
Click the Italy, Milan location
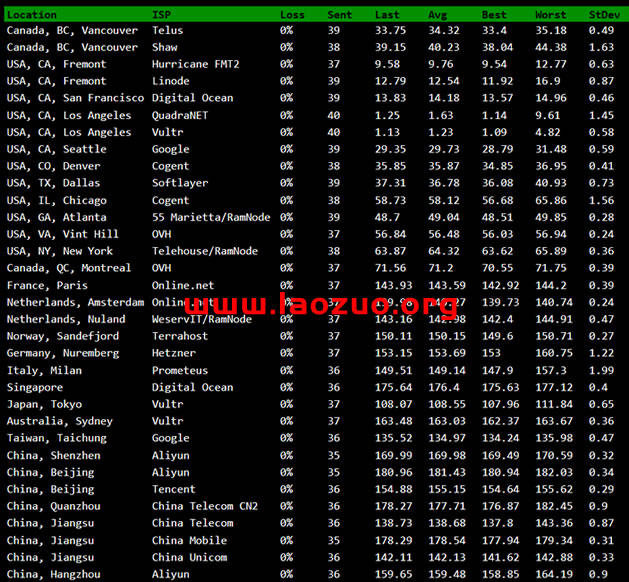44,370
